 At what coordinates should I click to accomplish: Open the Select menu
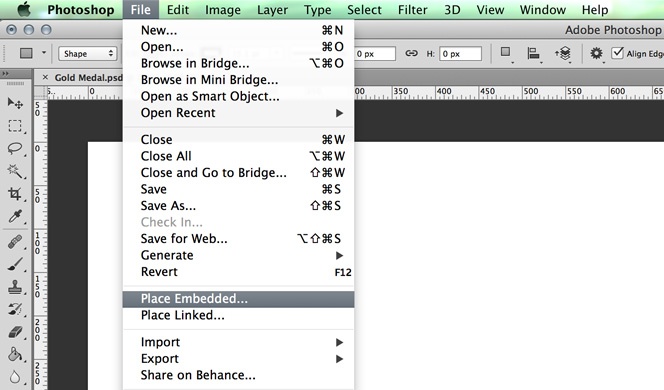click(364, 9)
